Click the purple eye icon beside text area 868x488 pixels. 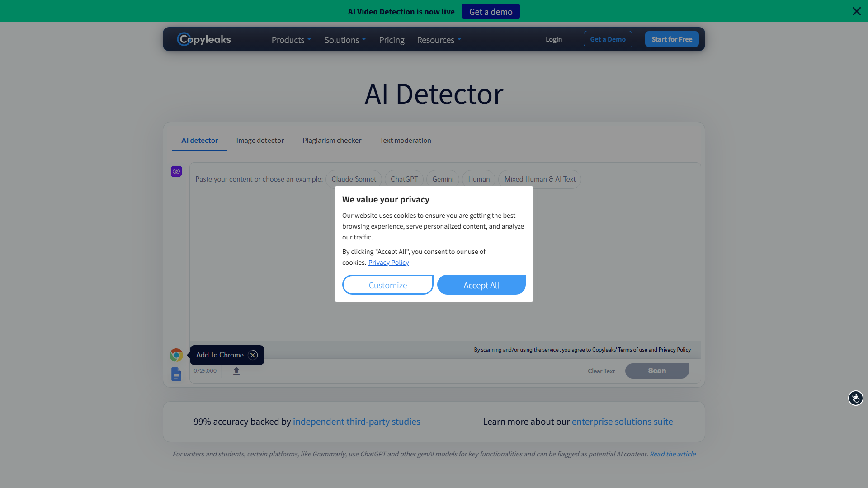(176, 171)
